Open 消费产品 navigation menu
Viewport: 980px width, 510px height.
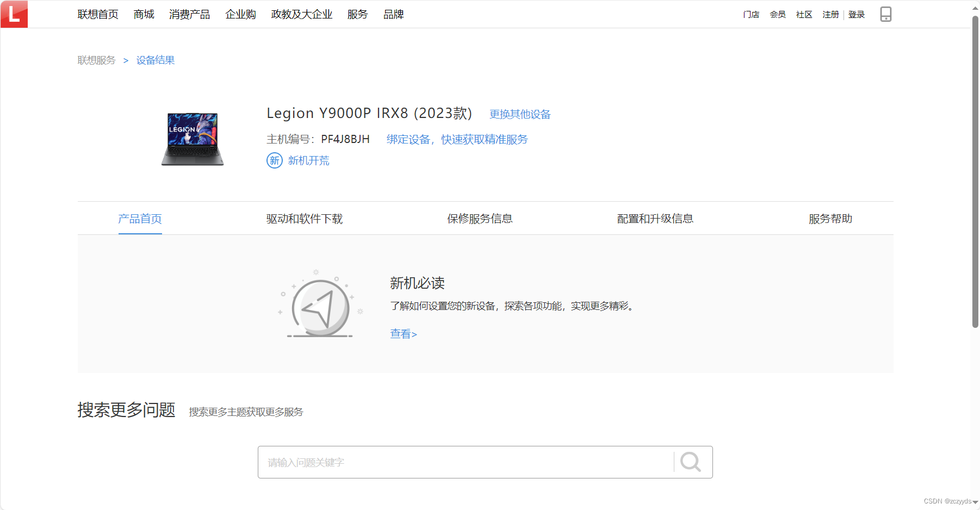pos(190,15)
